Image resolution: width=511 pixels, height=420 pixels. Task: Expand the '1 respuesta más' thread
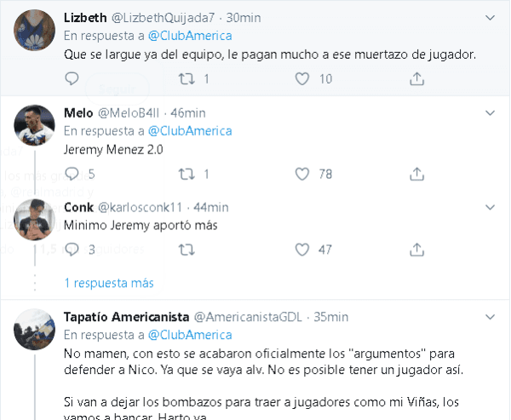109,283
